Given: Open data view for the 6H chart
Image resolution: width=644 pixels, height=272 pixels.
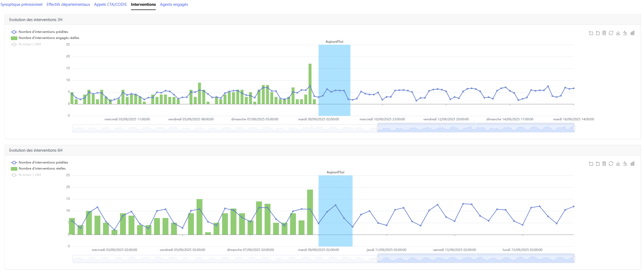Looking at the screenshot, I should click(x=604, y=164).
